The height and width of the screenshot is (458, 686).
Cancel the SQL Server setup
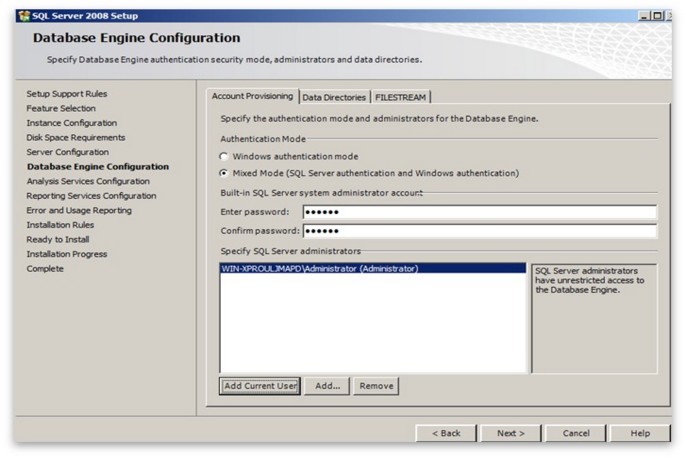576,433
